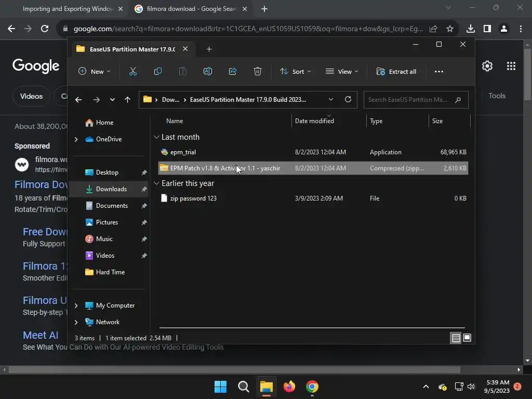Click the Rename icon in Explorer toolbar
This screenshot has width=532, height=399.
(208, 72)
